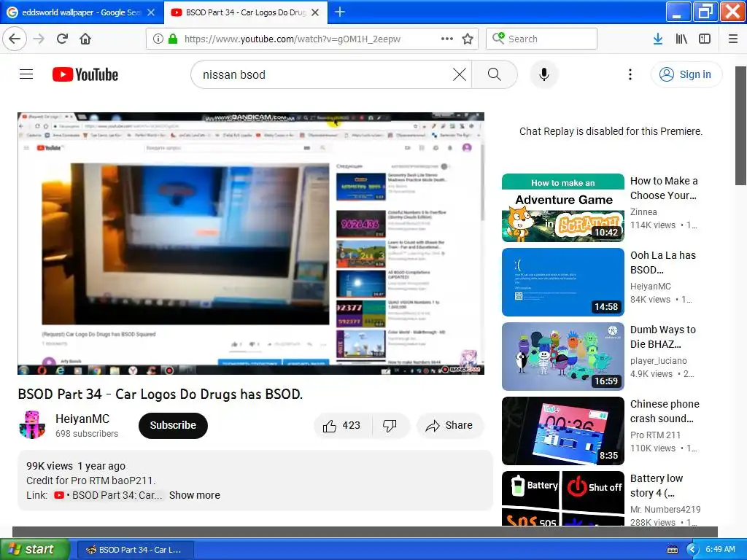Open the Firefox library icon
747x560 pixels.
(681, 39)
